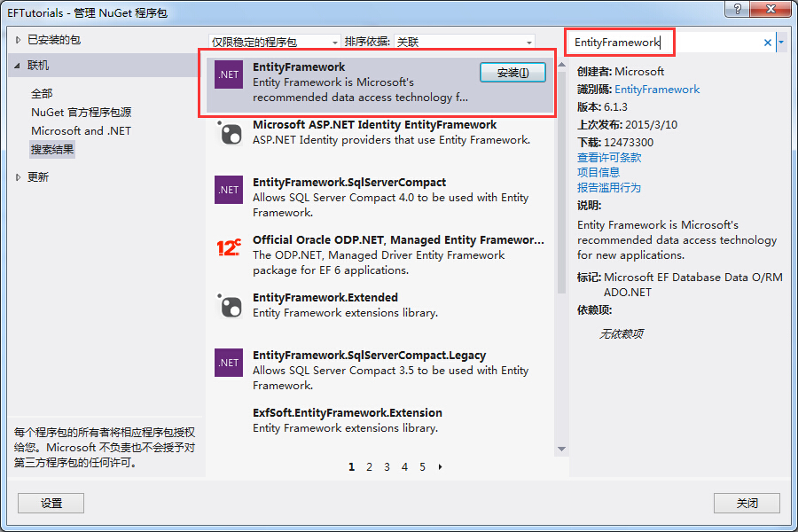
Task: Click the EntityFramework .NET package icon
Action: (229, 74)
